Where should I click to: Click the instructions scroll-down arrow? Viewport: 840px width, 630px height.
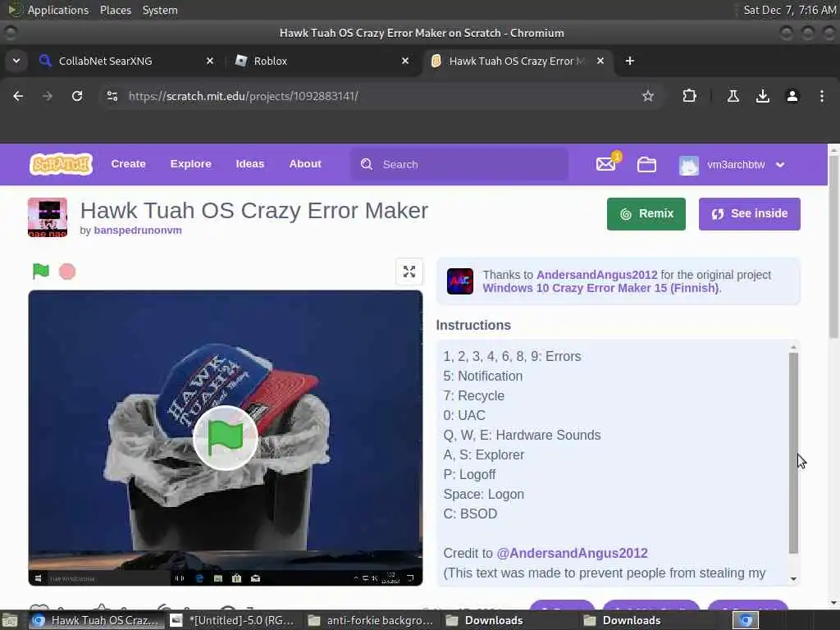(x=793, y=578)
